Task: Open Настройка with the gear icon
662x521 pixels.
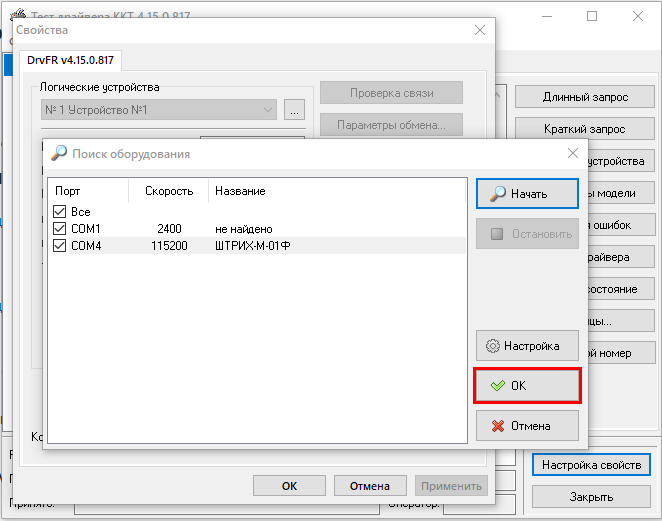Action: coord(527,346)
